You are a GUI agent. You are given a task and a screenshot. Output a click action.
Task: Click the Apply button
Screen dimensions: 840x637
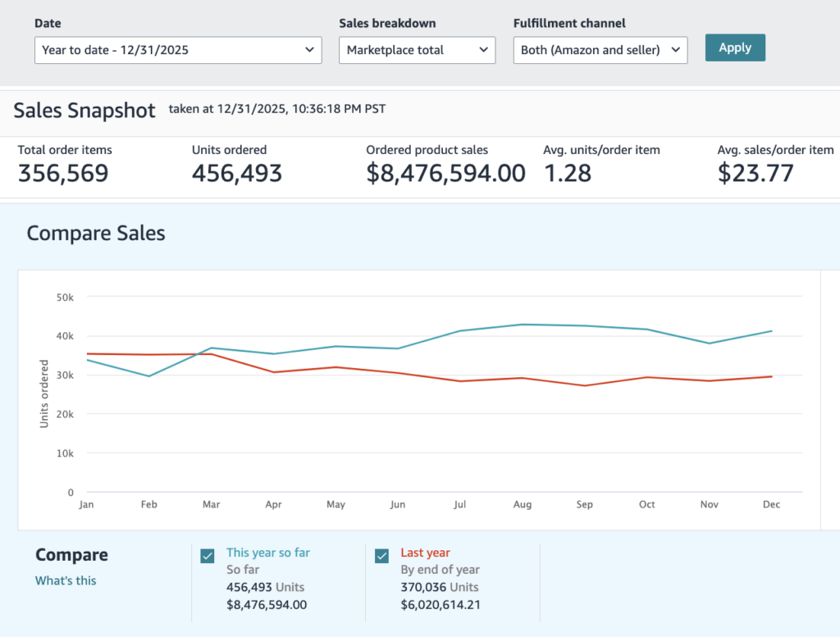735,48
